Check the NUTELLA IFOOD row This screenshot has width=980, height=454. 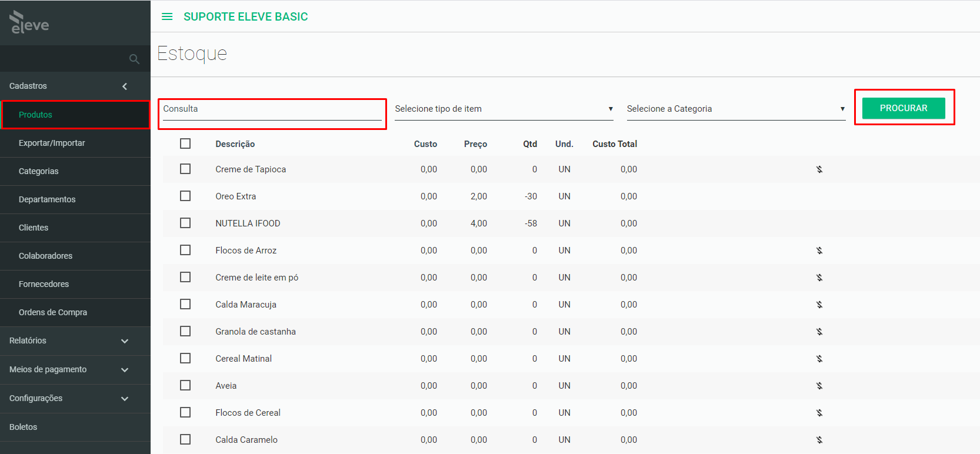(185, 223)
